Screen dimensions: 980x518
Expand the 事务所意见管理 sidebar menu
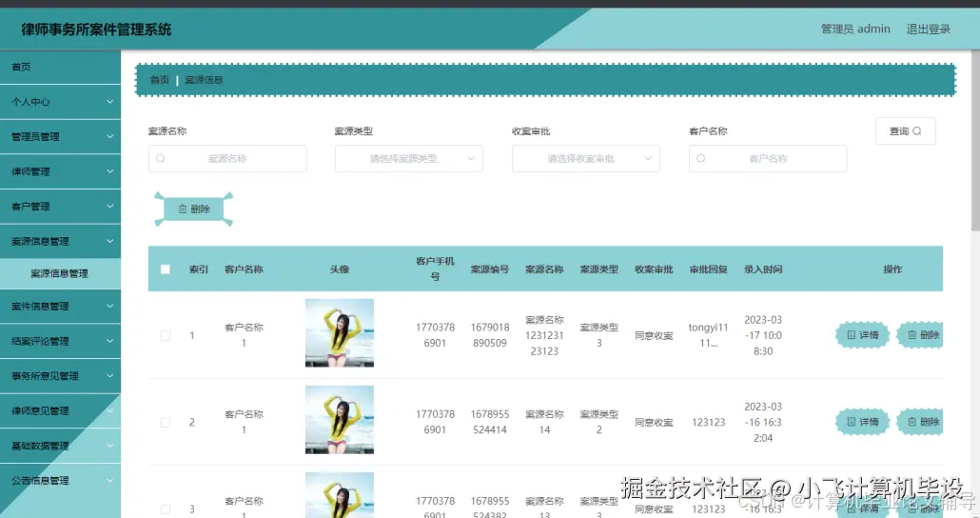click(x=60, y=376)
